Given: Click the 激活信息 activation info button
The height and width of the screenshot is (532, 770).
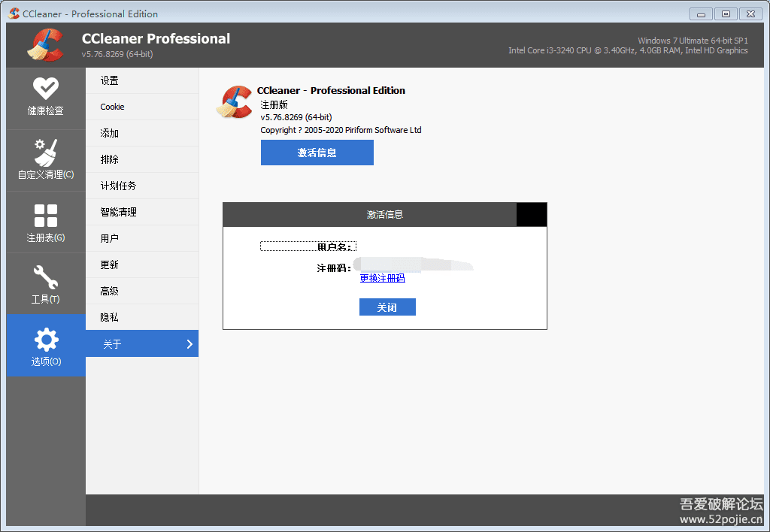Looking at the screenshot, I should tap(317, 153).
